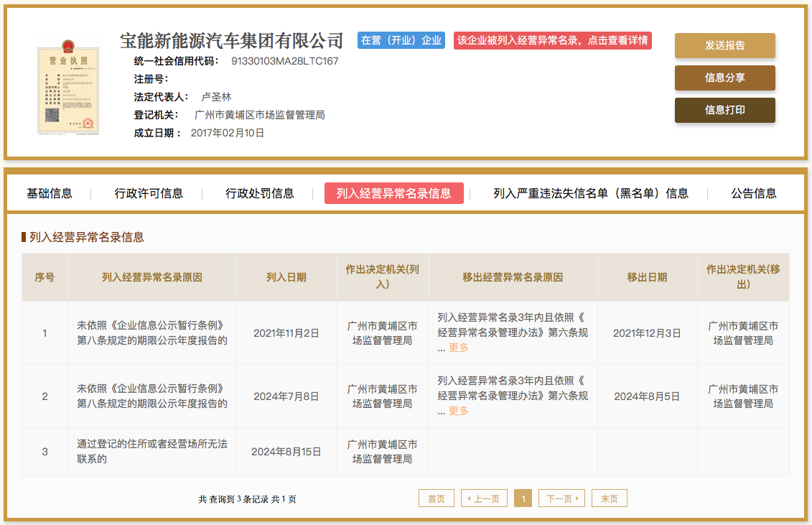The width and height of the screenshot is (812, 525).
Task: Select credit code 91330103MA28LTC167
Action: [x=284, y=61]
